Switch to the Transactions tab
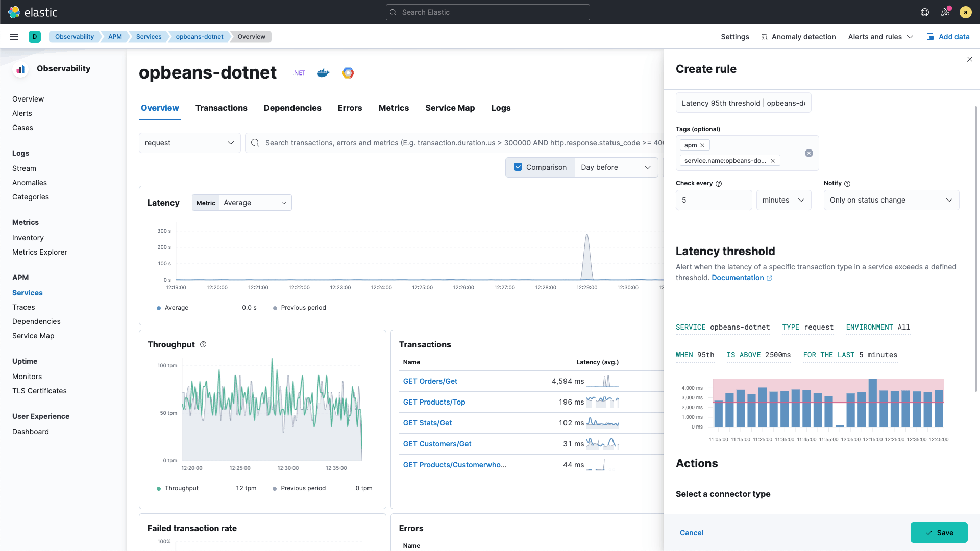The height and width of the screenshot is (551, 980). click(x=221, y=108)
